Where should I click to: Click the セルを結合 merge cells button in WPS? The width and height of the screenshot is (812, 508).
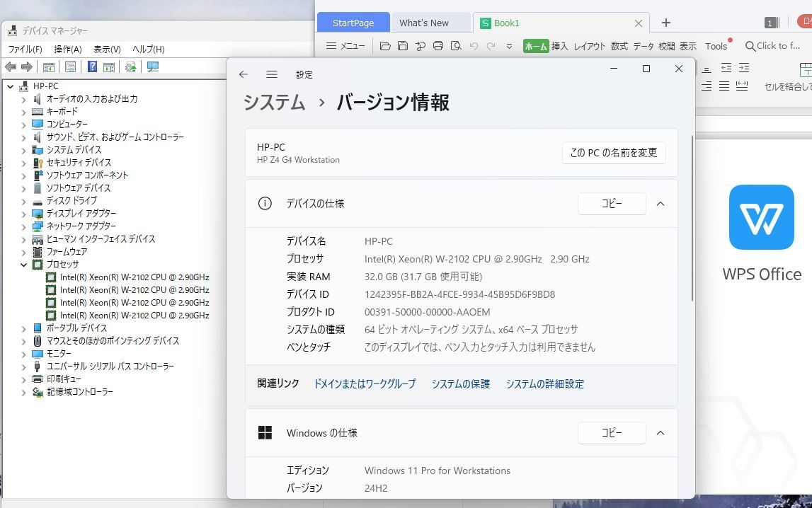[x=788, y=78]
